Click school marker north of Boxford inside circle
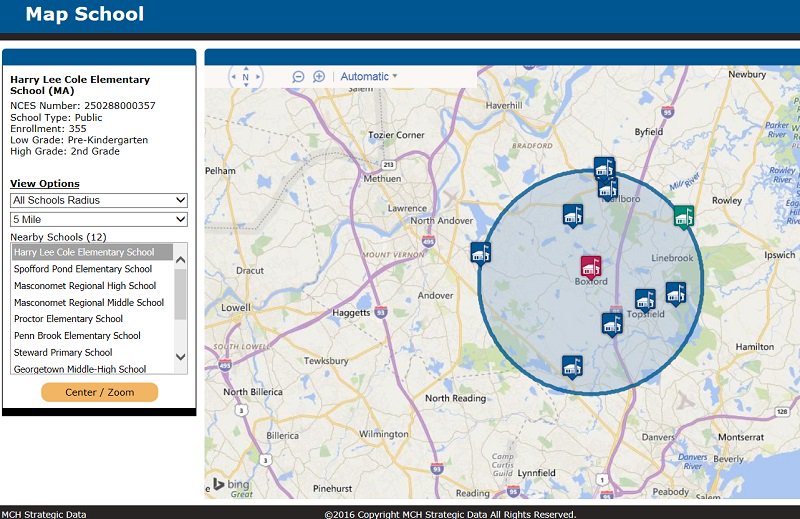 (572, 216)
